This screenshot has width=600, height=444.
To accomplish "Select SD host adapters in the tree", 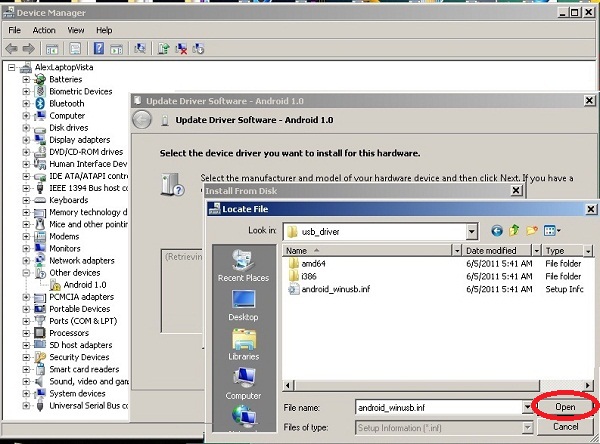I will 81,345.
